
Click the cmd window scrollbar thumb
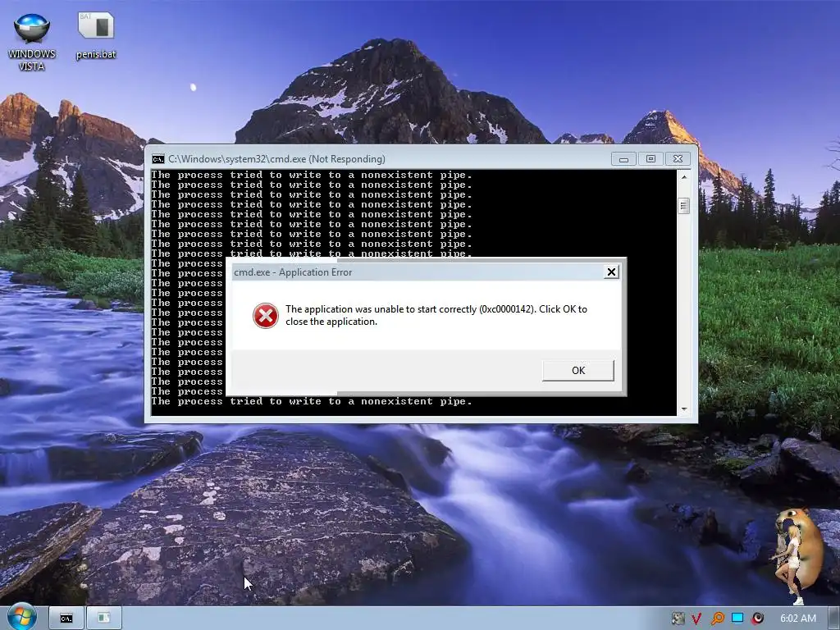coord(683,206)
